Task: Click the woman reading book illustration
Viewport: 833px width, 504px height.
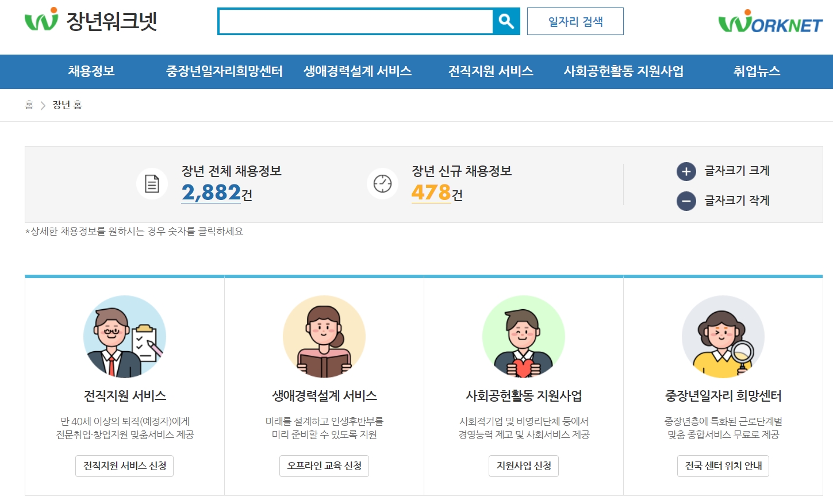Action: click(x=324, y=337)
